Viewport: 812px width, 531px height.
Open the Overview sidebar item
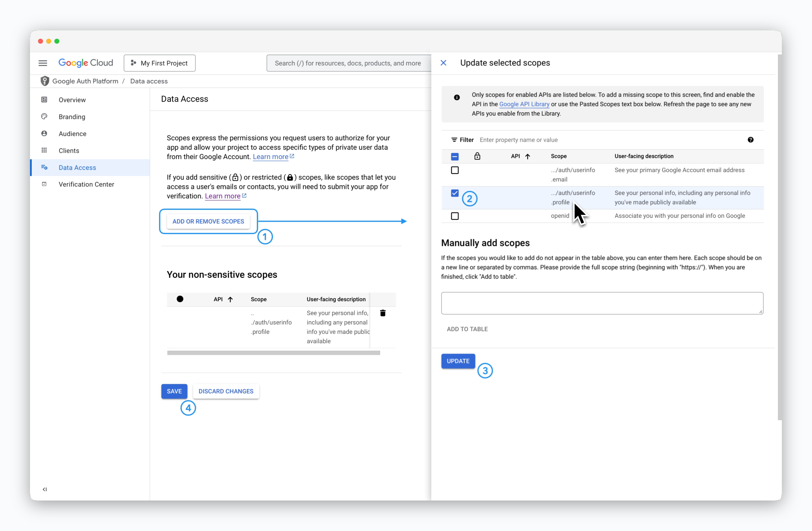90,100
